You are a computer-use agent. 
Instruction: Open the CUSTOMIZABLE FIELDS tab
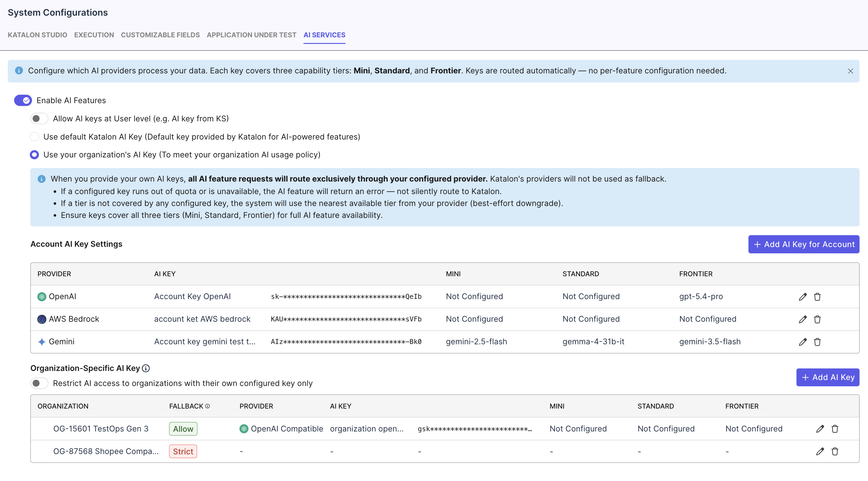pyautogui.click(x=160, y=35)
